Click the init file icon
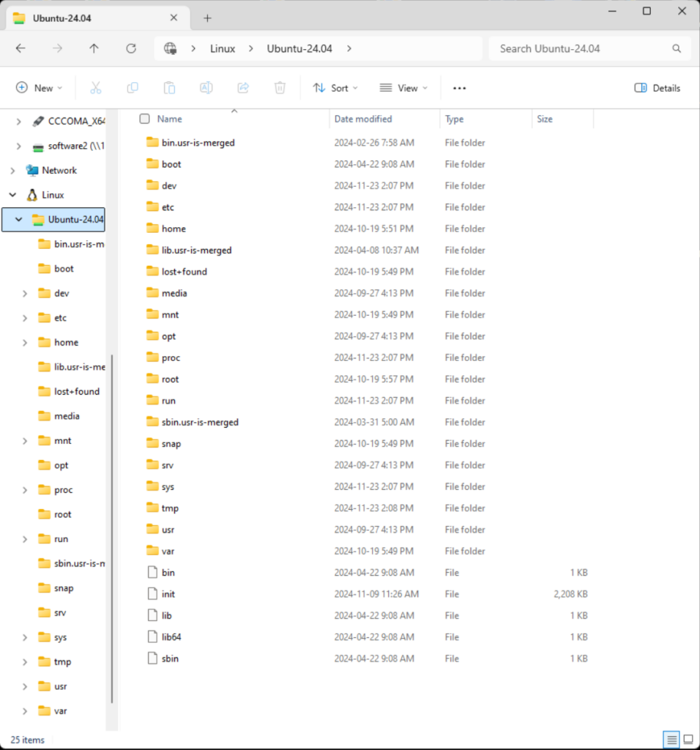 (152, 593)
